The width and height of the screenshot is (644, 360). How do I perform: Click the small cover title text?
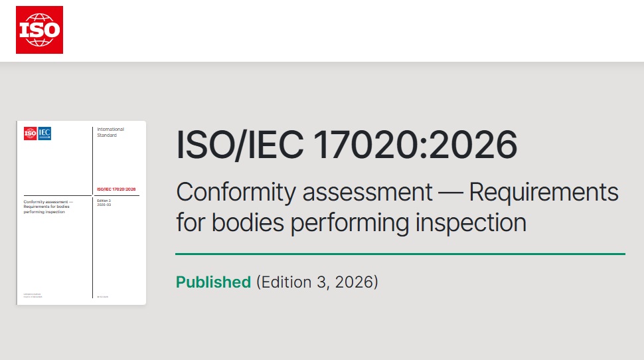[47, 207]
